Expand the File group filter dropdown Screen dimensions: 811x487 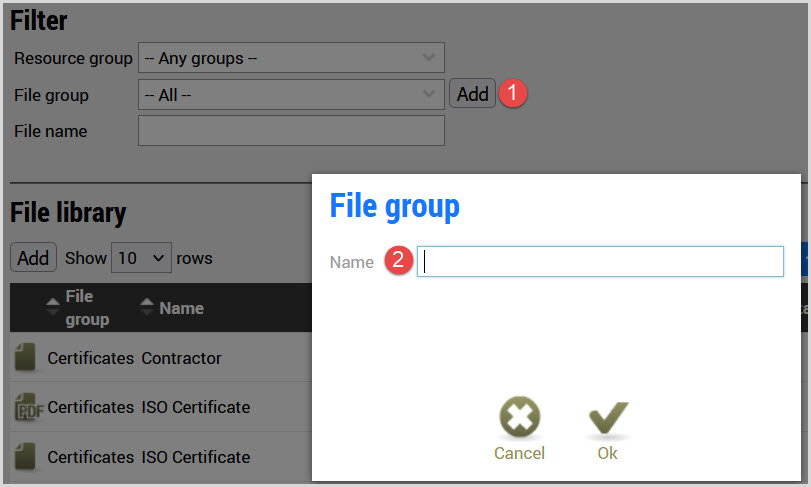point(291,95)
